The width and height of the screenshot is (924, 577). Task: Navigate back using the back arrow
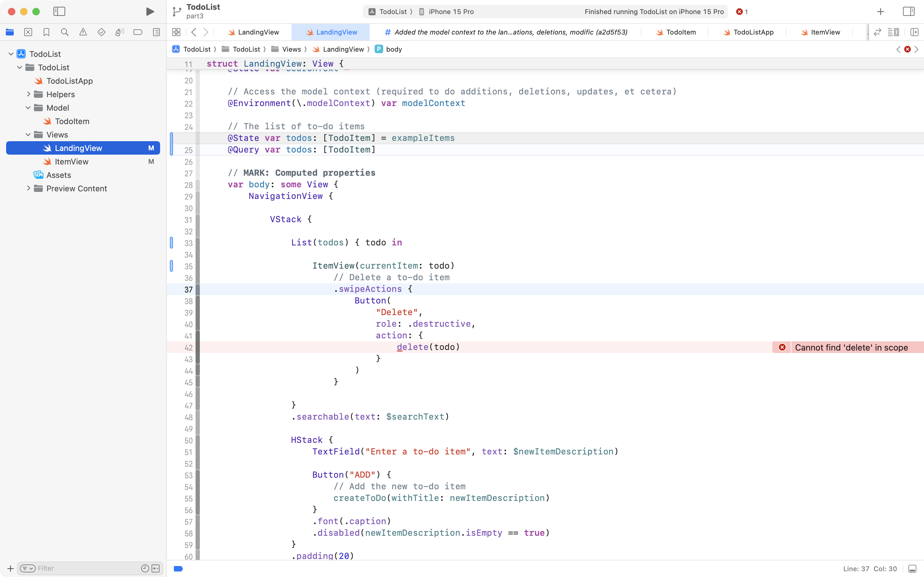194,32
